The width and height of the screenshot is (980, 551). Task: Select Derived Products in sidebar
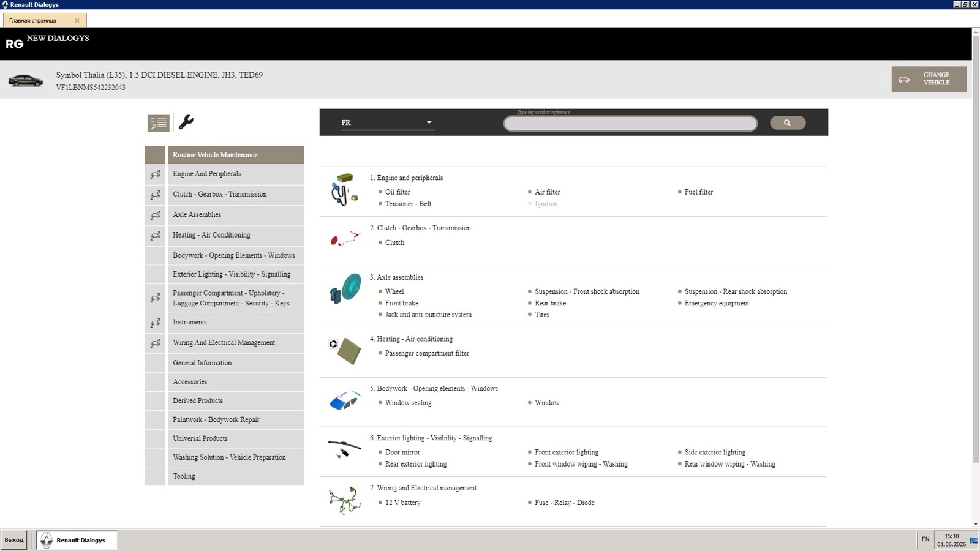point(236,401)
